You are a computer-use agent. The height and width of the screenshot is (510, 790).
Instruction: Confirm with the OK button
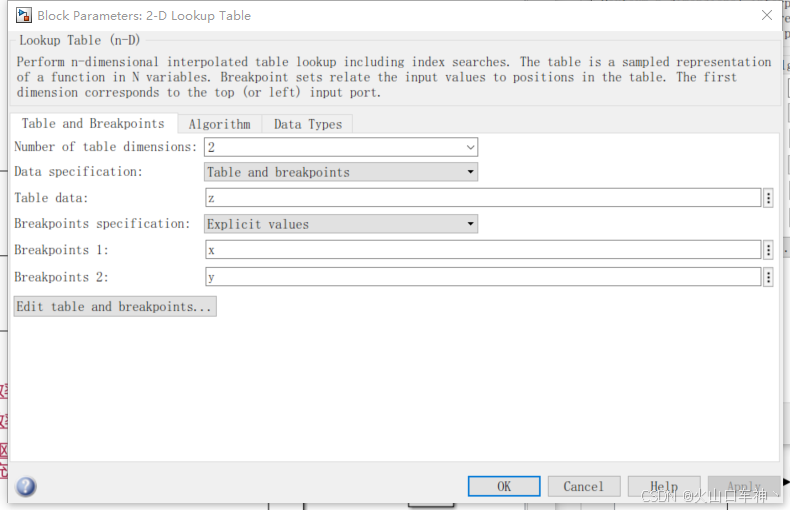[x=504, y=486]
